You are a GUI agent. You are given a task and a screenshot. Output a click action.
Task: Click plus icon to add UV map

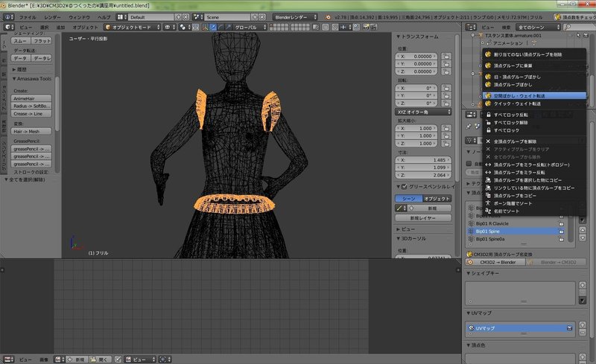click(x=582, y=325)
